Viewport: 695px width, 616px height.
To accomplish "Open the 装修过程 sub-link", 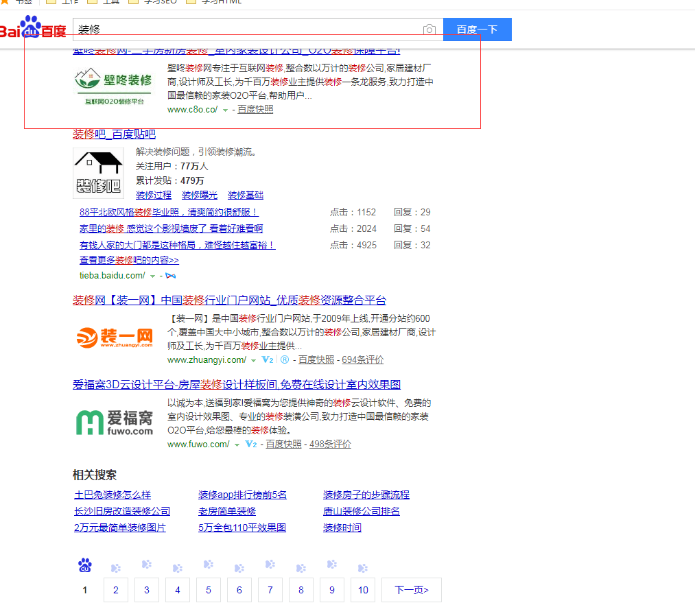I will (154, 195).
